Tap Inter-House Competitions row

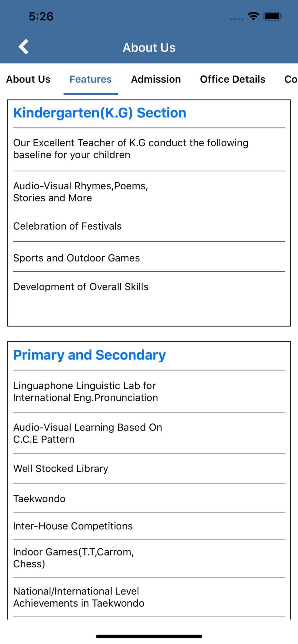click(x=149, y=526)
